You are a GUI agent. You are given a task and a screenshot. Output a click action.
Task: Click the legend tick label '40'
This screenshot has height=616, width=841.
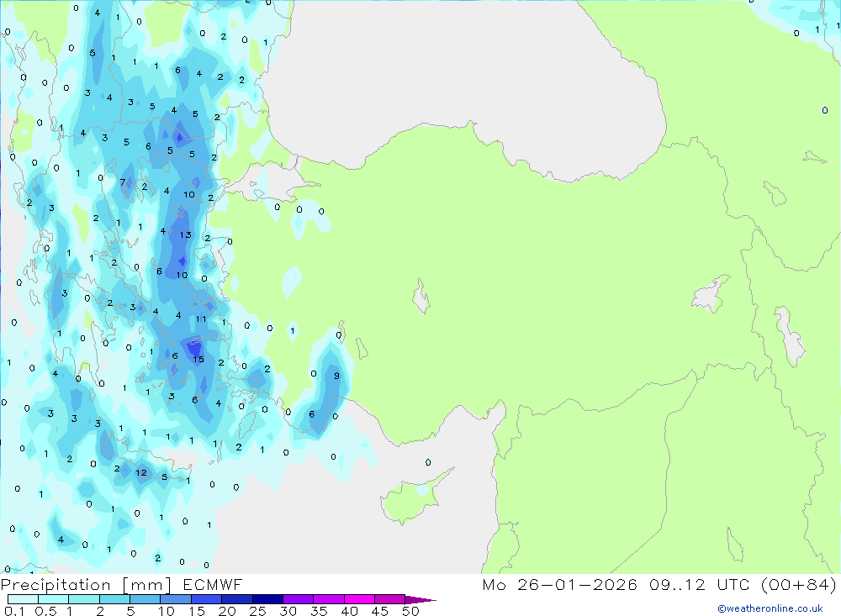coord(349,611)
